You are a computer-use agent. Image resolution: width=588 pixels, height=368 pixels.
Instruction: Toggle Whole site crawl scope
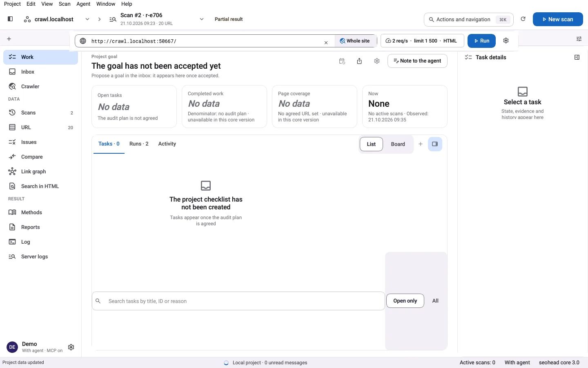355,41
